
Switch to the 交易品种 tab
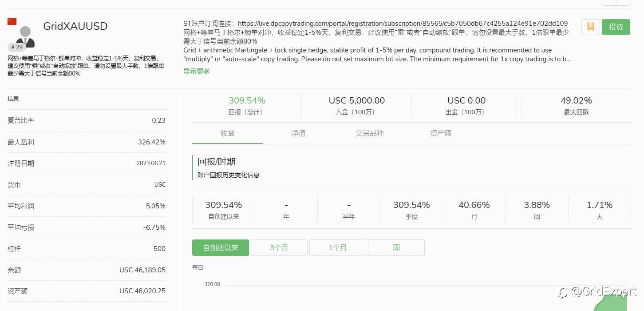click(369, 133)
